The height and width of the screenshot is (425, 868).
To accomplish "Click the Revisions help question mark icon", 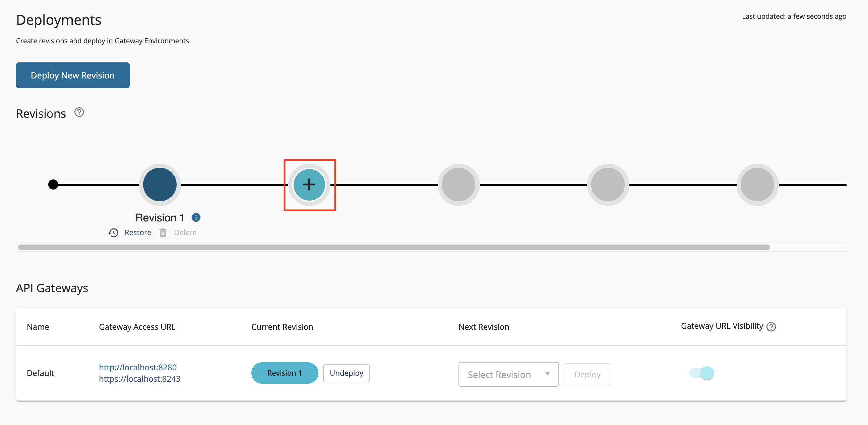I will pos(79,112).
